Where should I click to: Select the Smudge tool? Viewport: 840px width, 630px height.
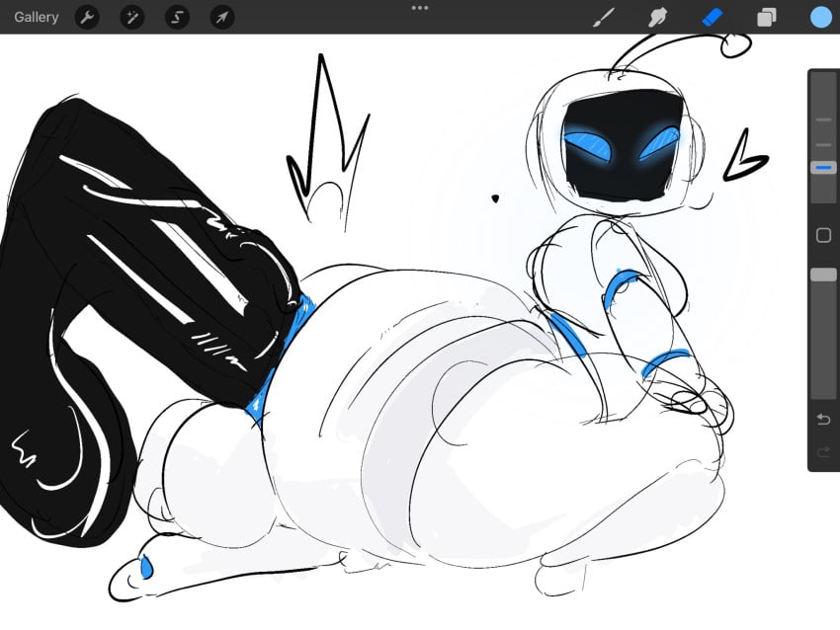658,17
